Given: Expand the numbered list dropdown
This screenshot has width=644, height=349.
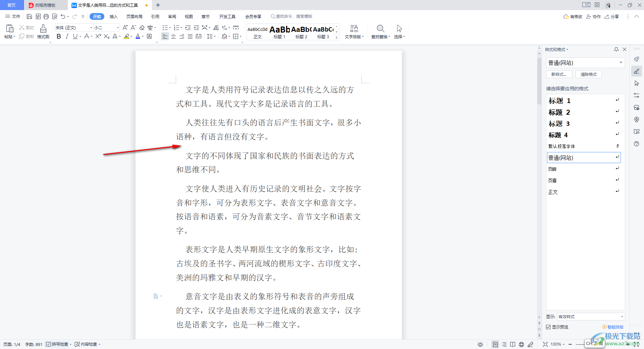Looking at the screenshot, I should 181,28.
